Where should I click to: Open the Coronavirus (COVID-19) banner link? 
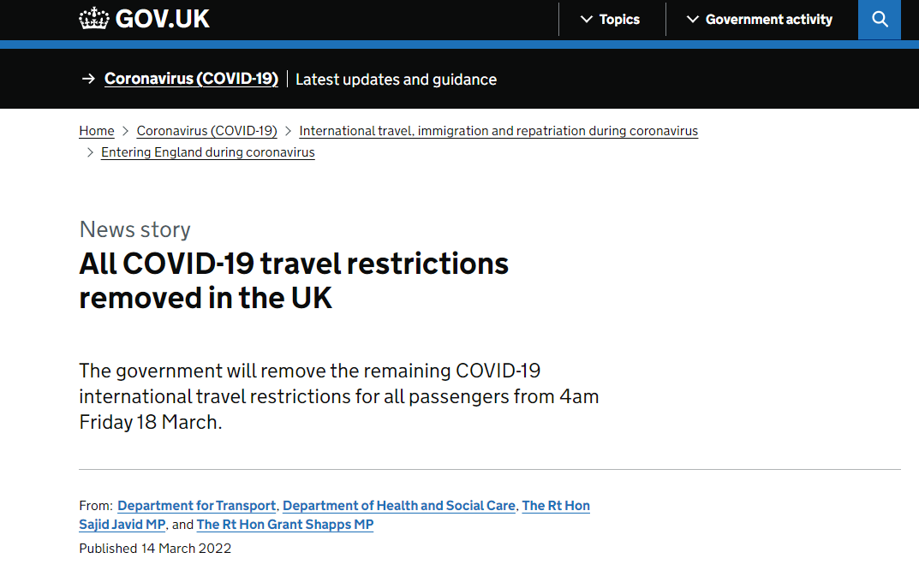[191, 78]
